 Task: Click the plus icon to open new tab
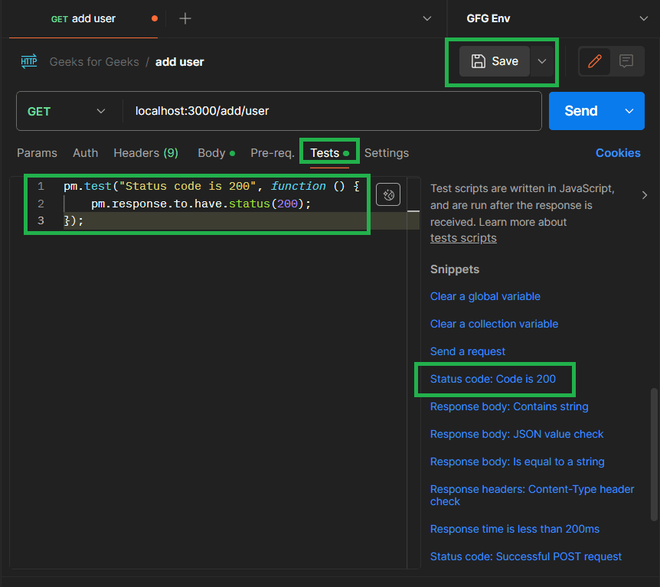point(185,19)
